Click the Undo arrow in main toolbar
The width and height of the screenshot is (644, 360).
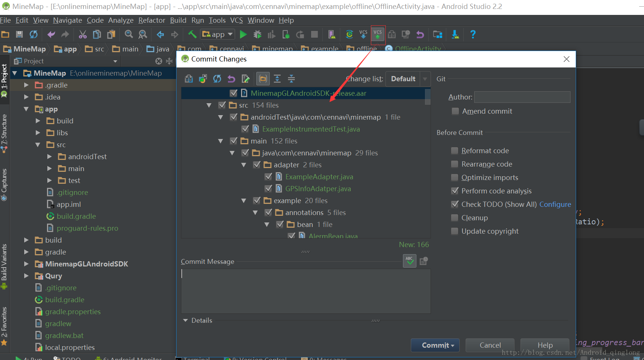pyautogui.click(x=51, y=35)
